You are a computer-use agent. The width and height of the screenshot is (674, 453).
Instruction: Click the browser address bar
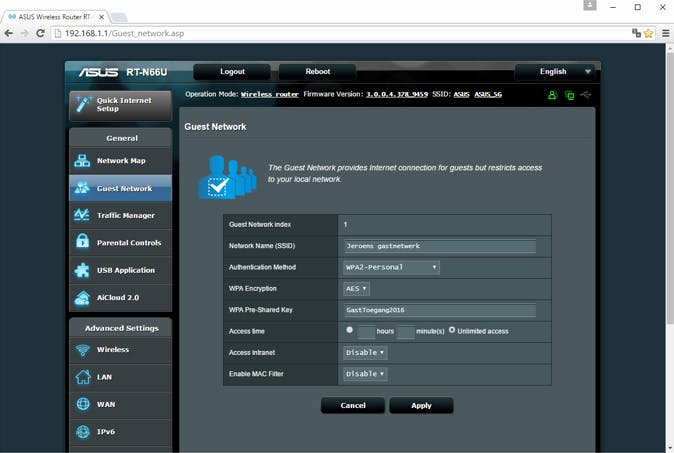342,33
